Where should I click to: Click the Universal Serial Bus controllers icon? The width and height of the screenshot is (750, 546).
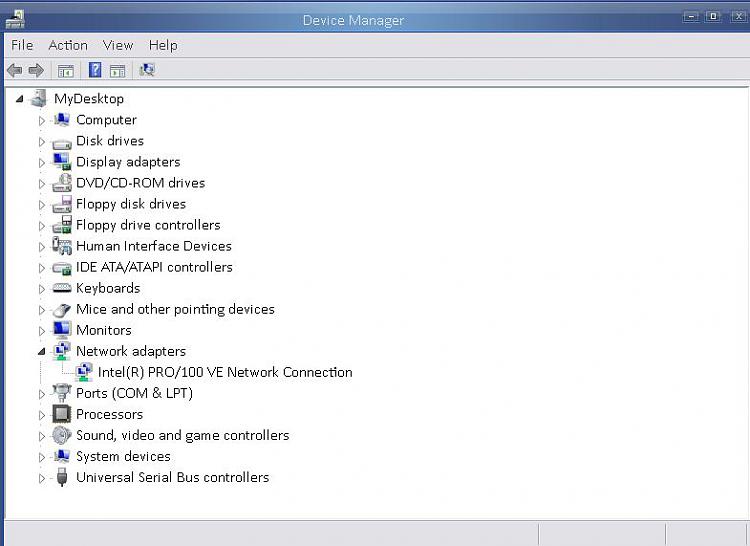click(x=62, y=477)
